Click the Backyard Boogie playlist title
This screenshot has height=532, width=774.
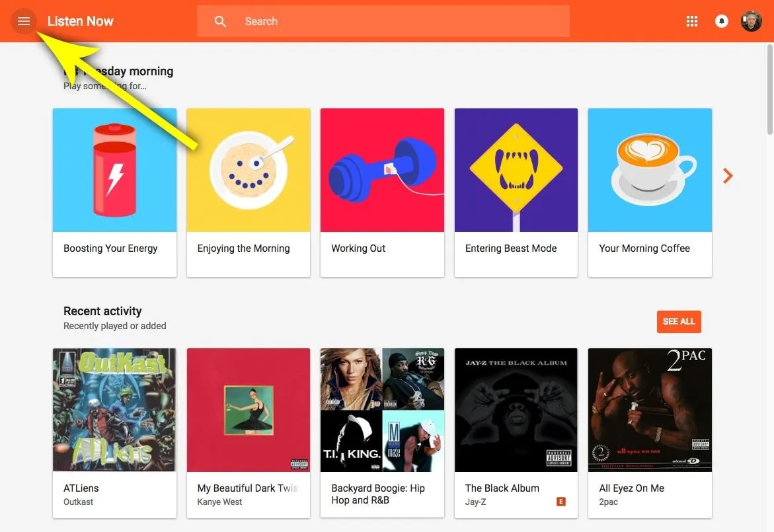click(378, 494)
